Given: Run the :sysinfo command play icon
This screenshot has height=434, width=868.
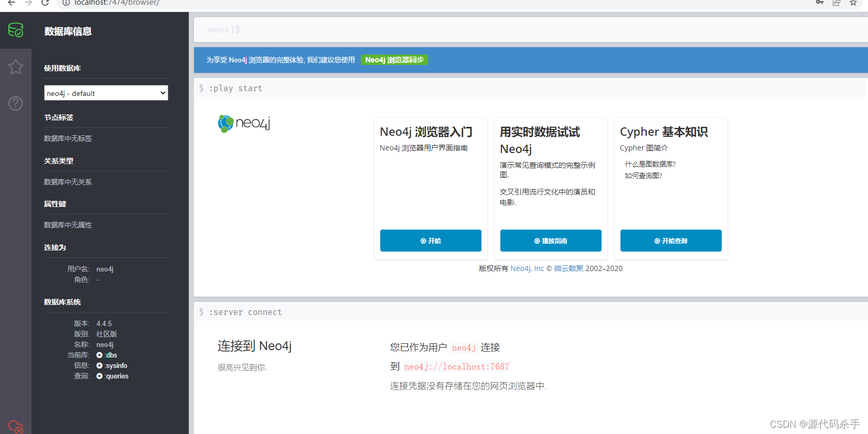Looking at the screenshot, I should pos(100,366).
